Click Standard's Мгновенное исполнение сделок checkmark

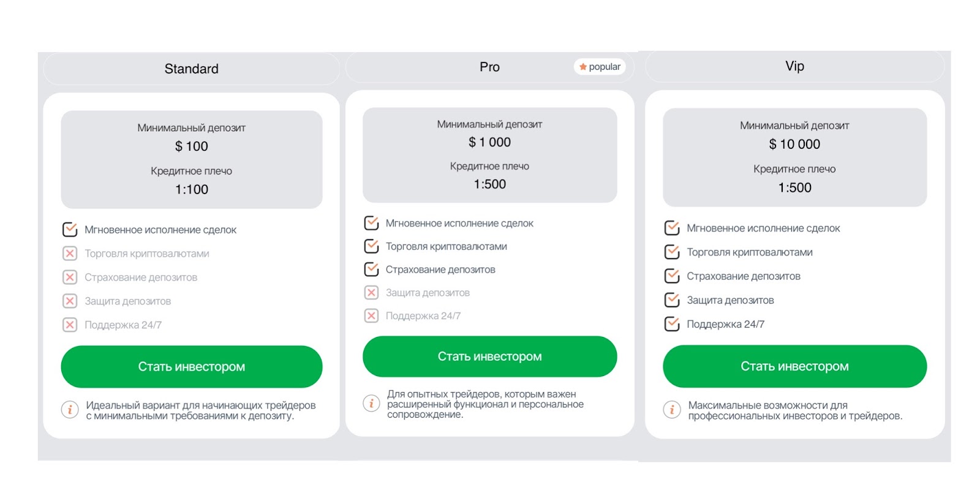click(x=70, y=230)
